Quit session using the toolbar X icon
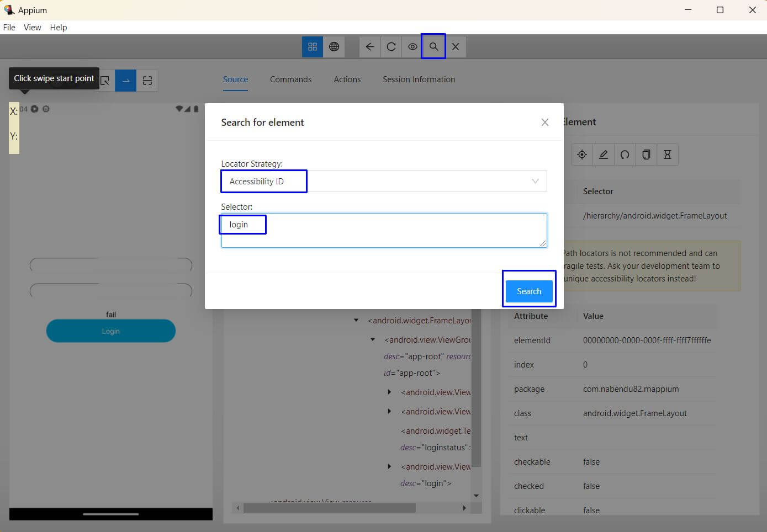767x532 pixels. pos(456,47)
